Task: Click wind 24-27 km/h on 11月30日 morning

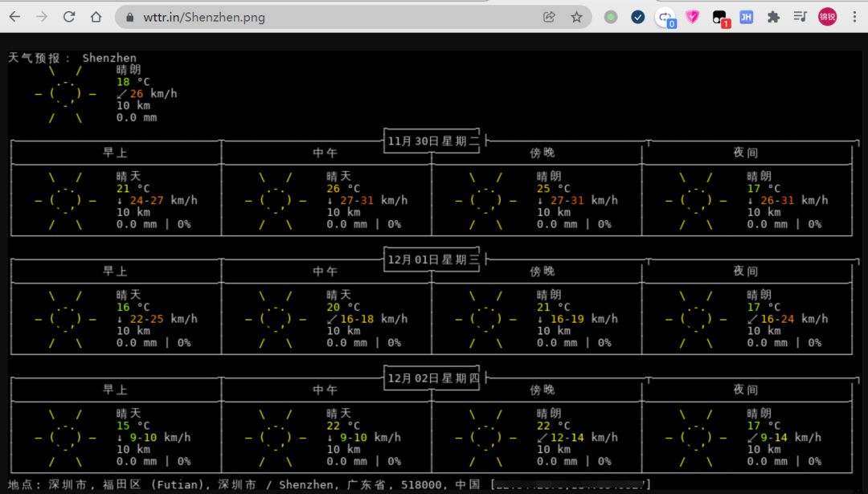Action: click(157, 200)
